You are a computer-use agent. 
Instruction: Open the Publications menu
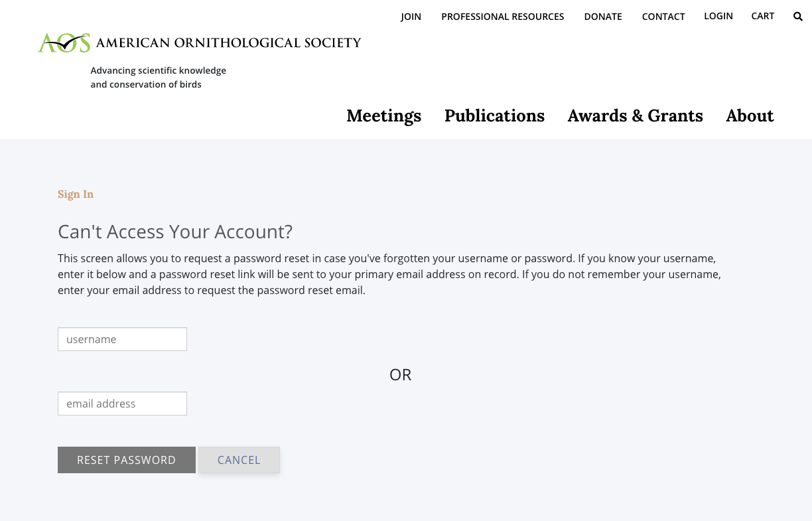coord(494,115)
